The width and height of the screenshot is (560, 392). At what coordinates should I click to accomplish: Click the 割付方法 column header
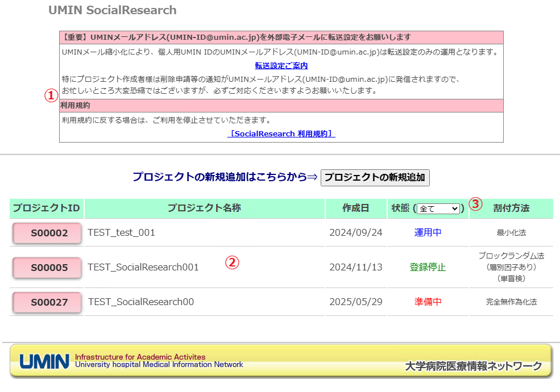tap(511, 208)
